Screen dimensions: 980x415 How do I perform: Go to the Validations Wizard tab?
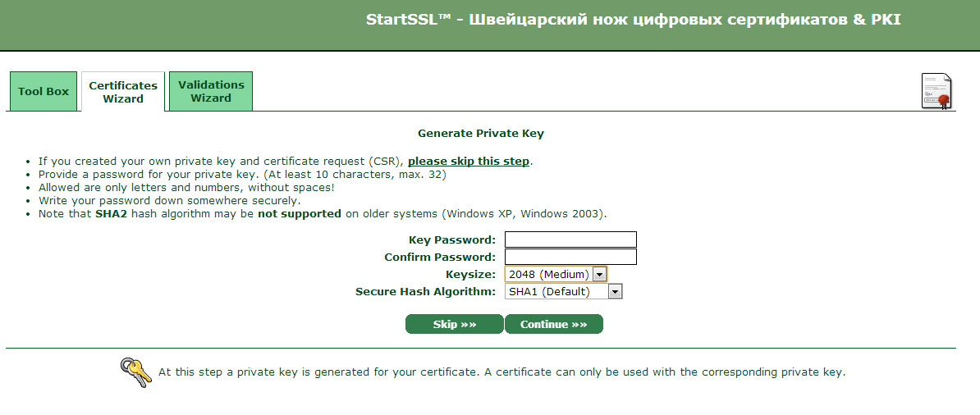click(211, 91)
